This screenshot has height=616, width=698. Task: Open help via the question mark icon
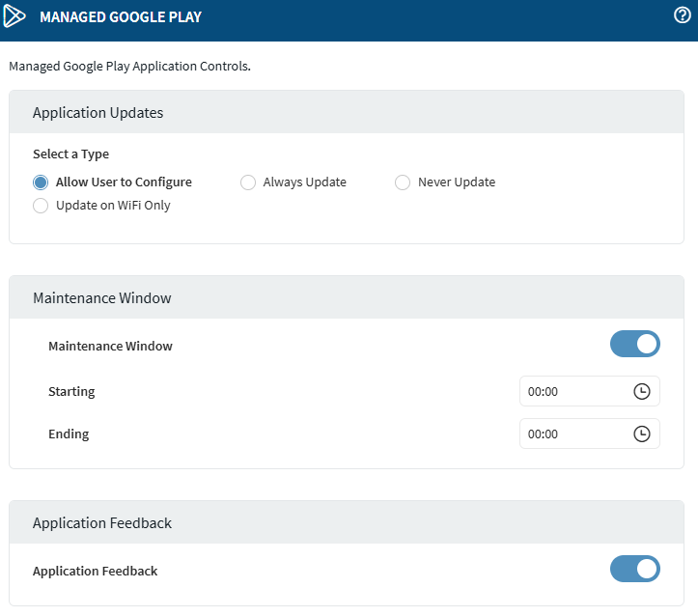point(682,15)
